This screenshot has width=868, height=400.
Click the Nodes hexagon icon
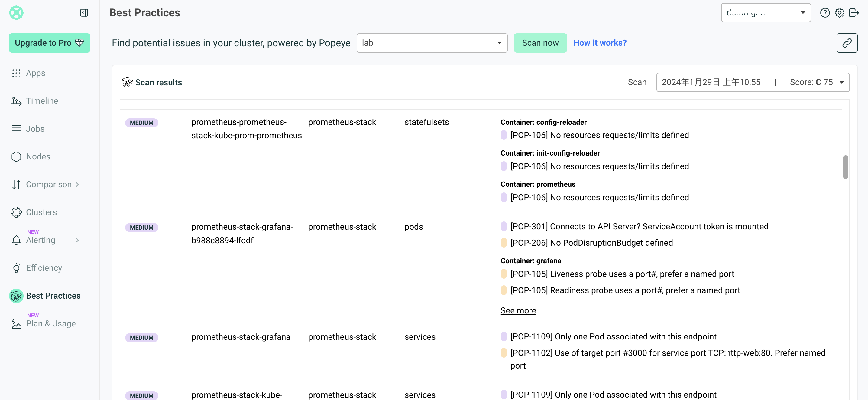(16, 156)
